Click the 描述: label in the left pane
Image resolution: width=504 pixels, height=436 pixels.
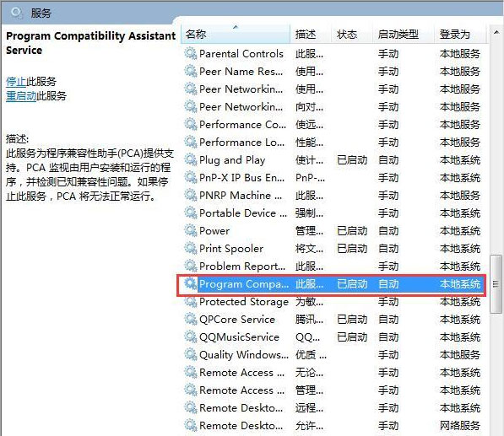(18, 139)
